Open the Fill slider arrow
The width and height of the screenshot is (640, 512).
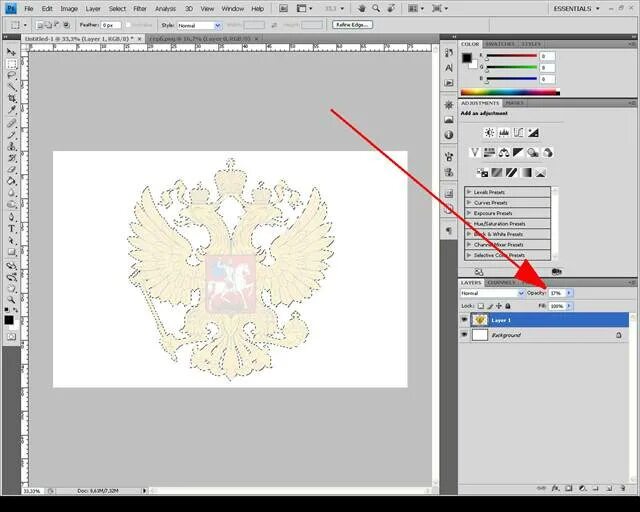click(569, 306)
